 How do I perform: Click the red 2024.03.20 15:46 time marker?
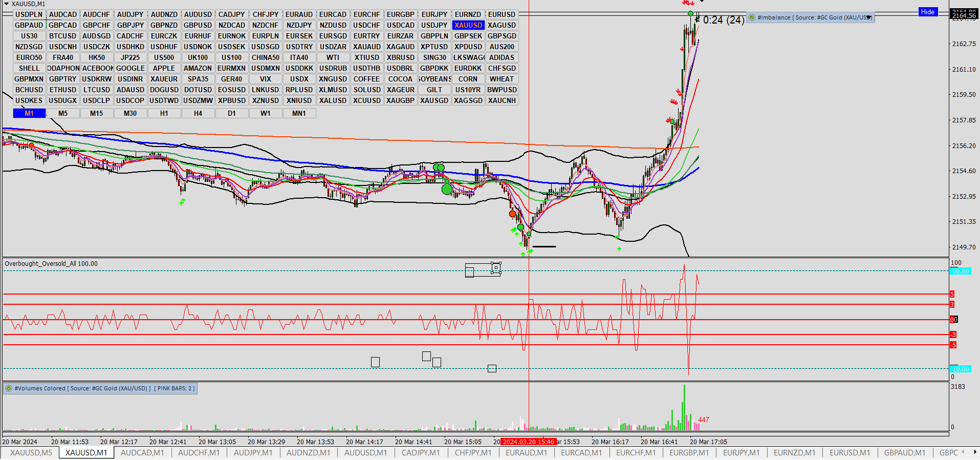point(528,442)
